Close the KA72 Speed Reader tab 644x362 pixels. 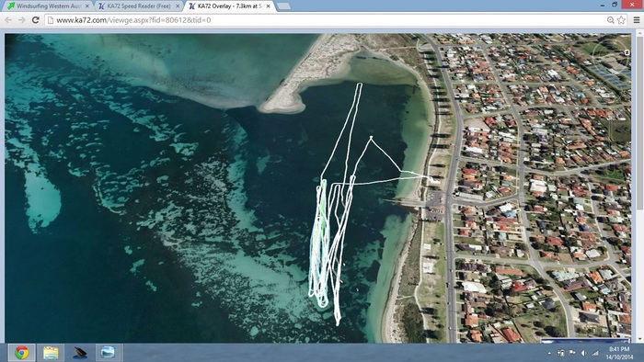click(x=178, y=6)
